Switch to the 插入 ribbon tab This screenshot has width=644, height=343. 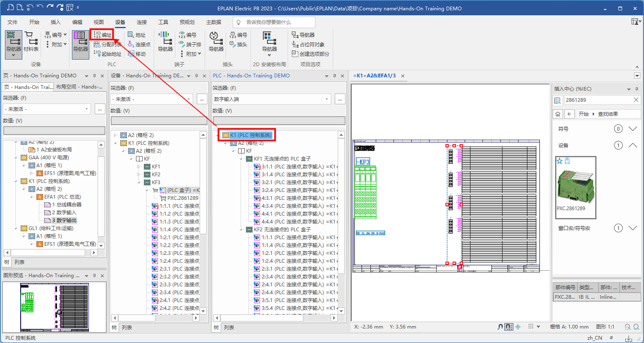55,22
